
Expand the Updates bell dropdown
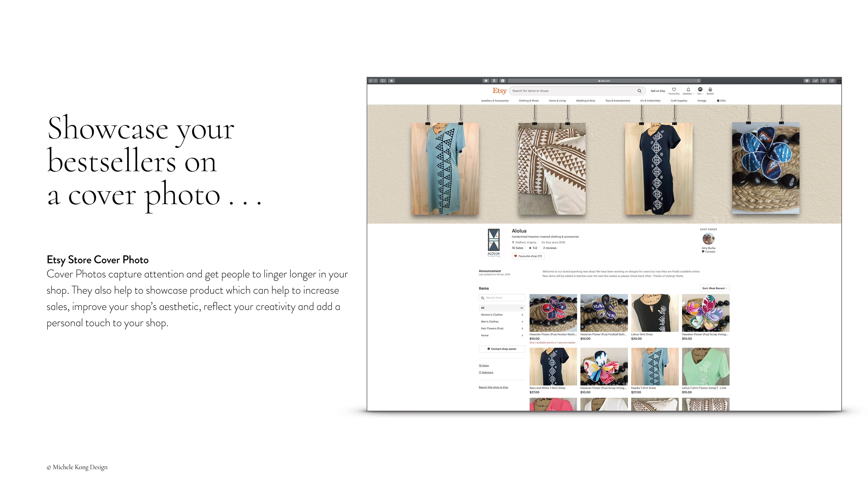688,91
